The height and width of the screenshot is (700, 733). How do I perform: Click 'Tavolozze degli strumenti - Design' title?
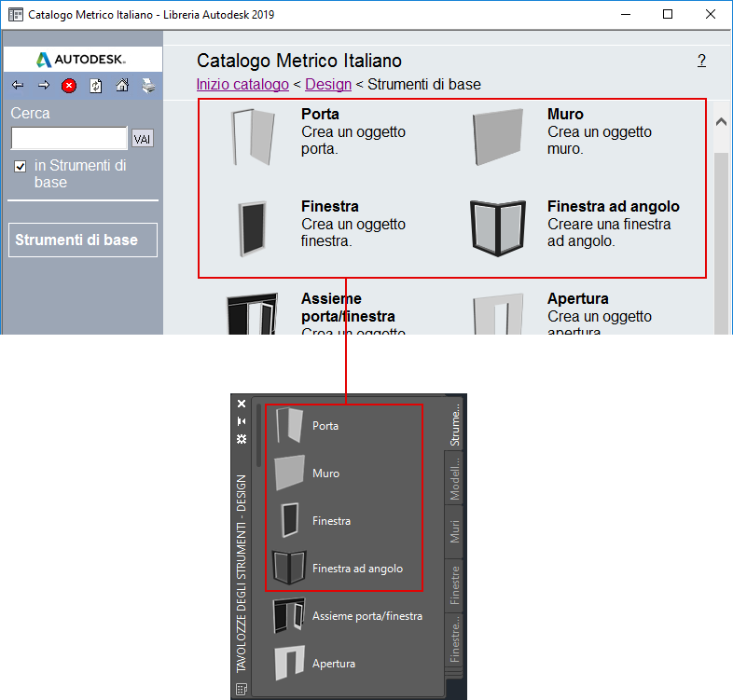point(242,573)
